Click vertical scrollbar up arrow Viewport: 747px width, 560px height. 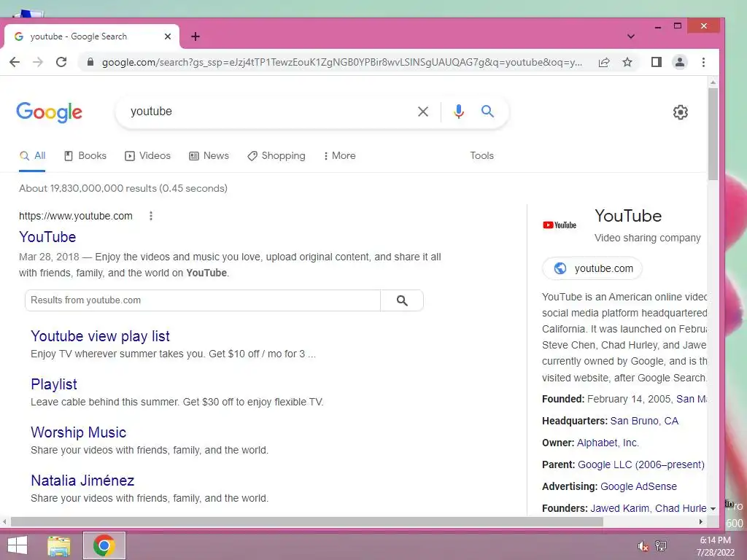pos(713,82)
